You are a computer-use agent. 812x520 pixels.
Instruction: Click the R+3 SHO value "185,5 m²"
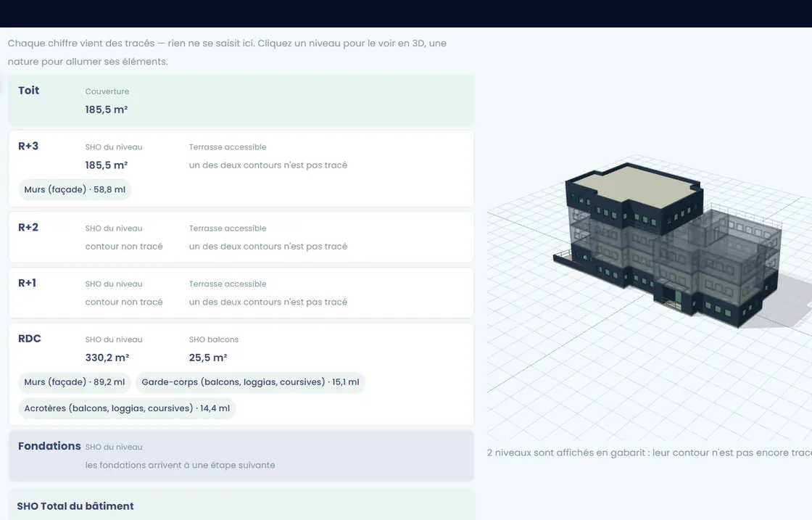[107, 165]
